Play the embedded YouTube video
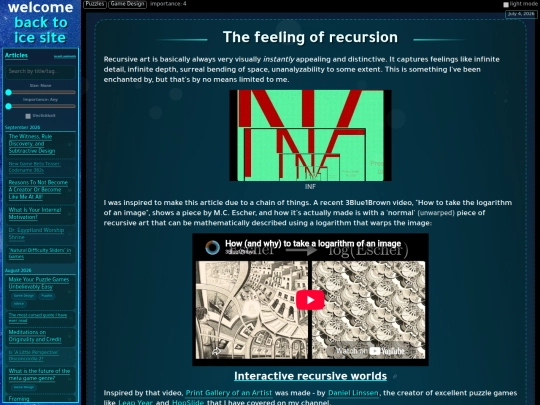This screenshot has width=540, height=405. 310,300
